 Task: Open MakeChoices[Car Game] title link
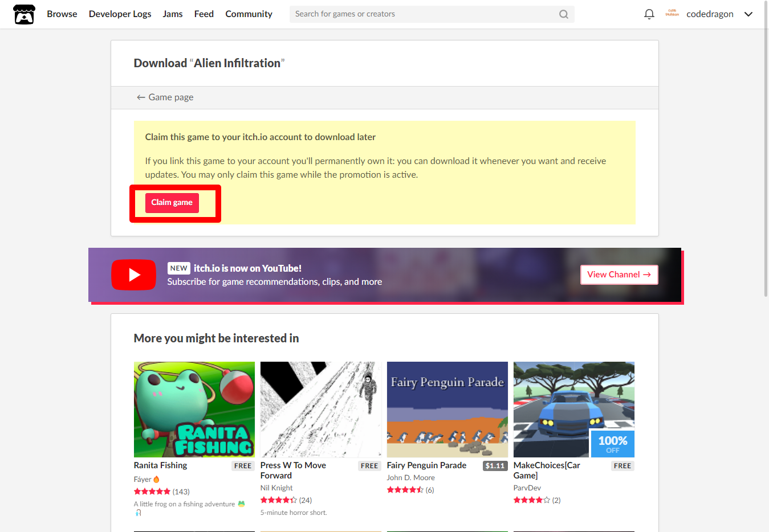[x=547, y=470]
